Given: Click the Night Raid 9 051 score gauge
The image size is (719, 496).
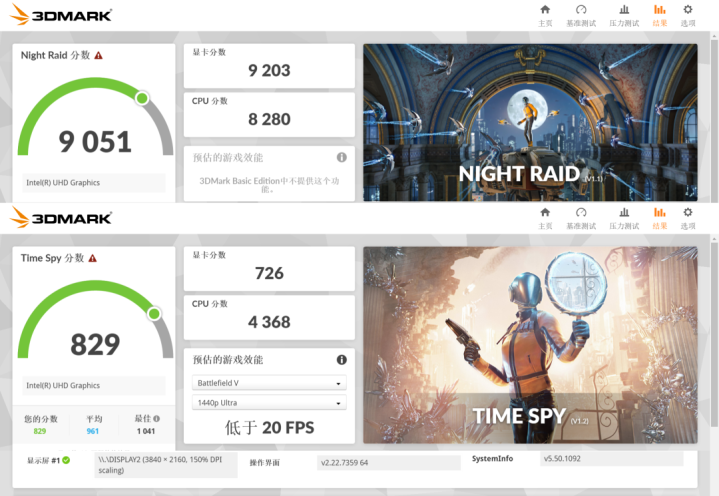Looking at the screenshot, I should [x=95, y=118].
